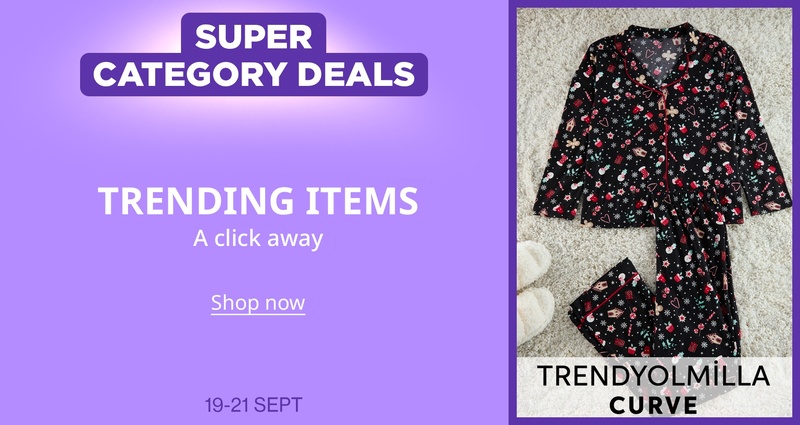800x425 pixels.
Task: Select the "TRENDING ITEMS" headline
Action: pos(258,201)
